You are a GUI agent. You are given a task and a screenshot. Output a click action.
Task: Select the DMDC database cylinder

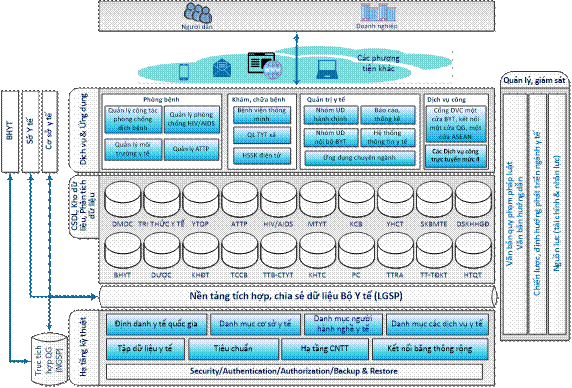[123, 200]
